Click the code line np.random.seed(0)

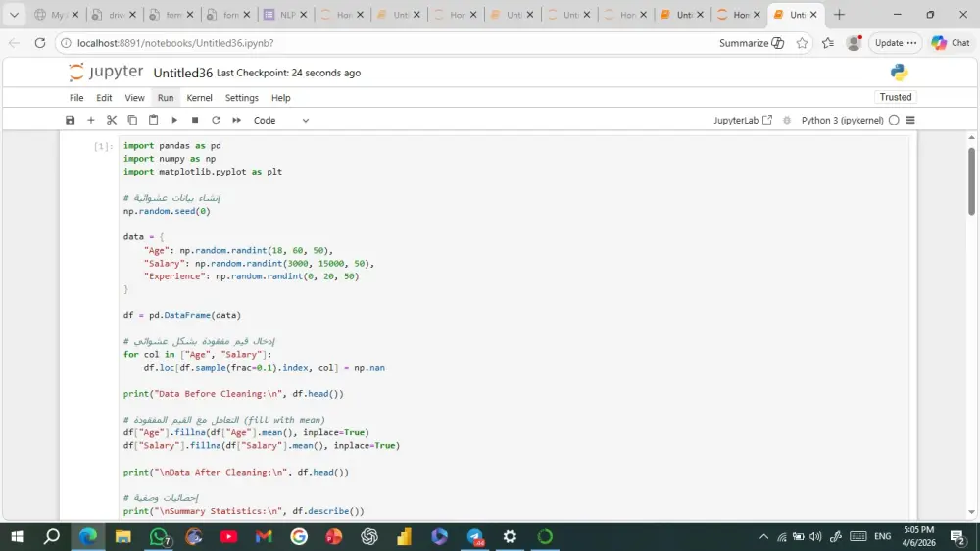[167, 211]
